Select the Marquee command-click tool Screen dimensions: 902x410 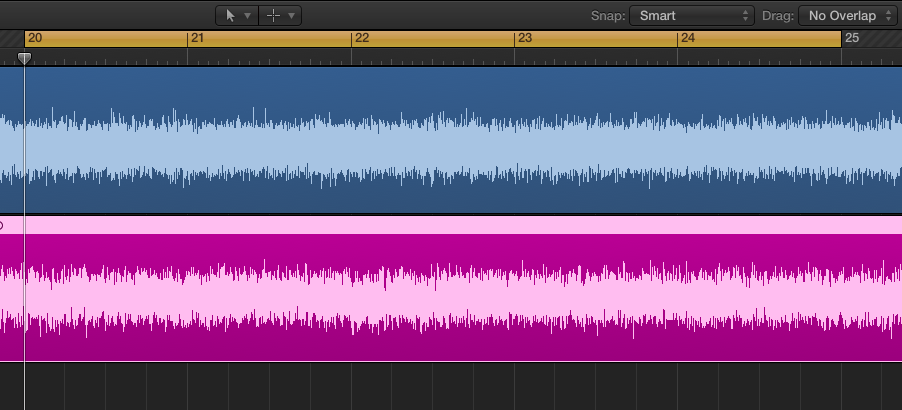[x=274, y=16]
